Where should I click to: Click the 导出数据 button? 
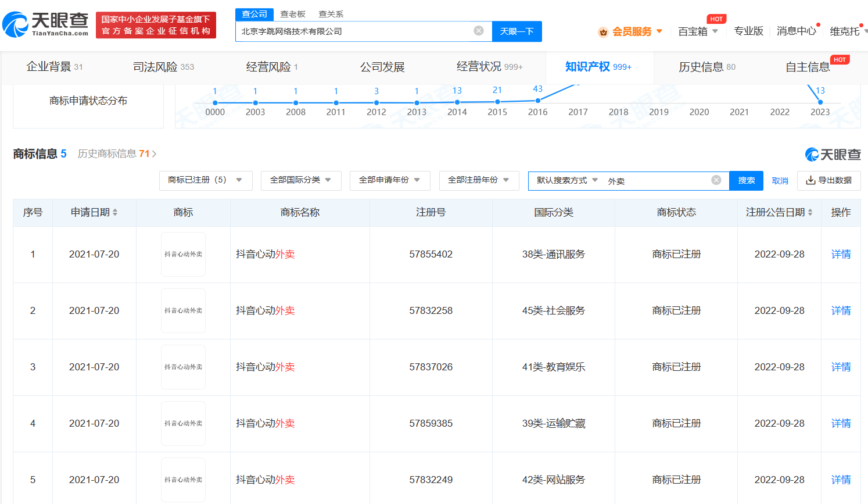829,180
